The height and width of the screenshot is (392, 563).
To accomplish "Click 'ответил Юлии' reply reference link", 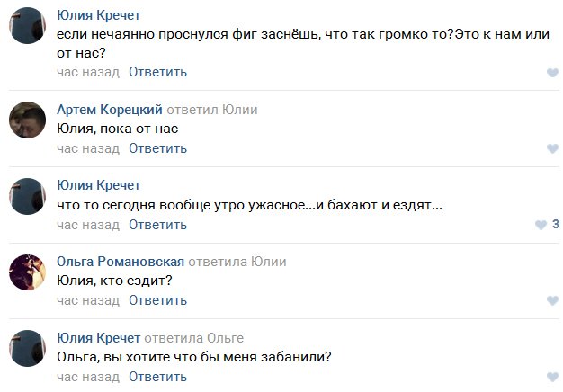I will (x=212, y=110).
